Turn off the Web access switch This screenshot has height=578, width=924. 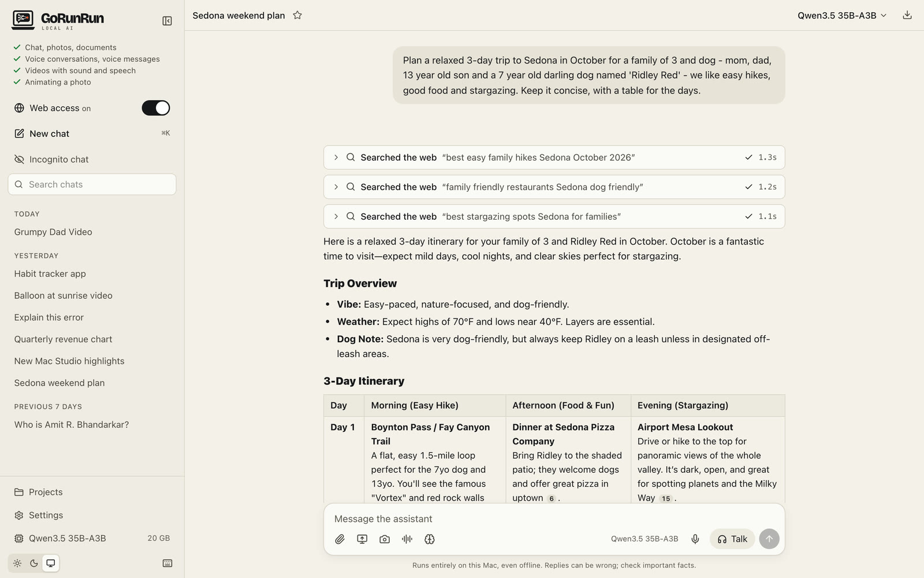(156, 108)
